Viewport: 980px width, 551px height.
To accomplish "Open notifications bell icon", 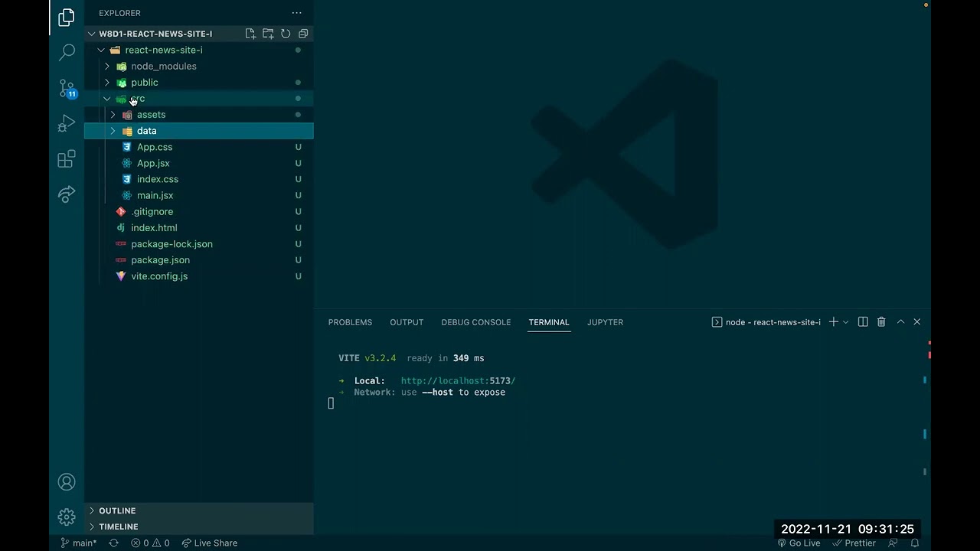I will (914, 543).
